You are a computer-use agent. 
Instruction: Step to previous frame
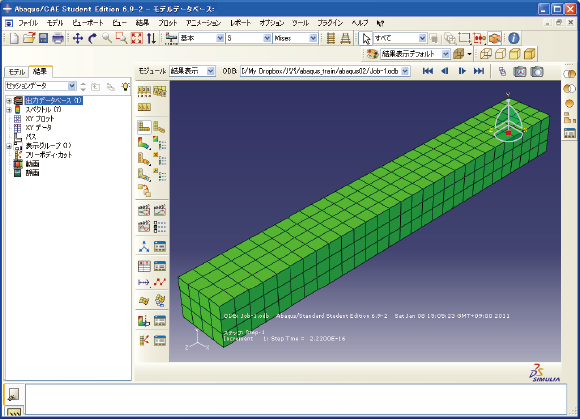[x=445, y=71]
